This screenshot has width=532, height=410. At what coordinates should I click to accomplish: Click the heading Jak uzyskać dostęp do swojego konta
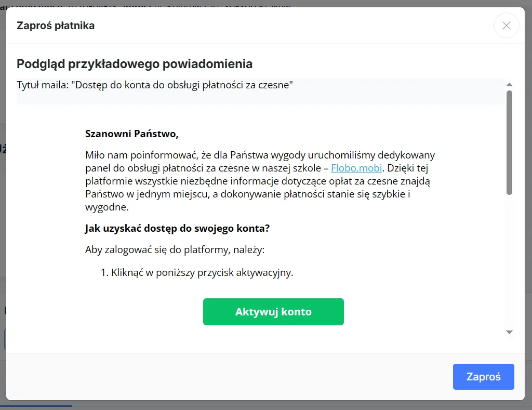[x=177, y=228]
